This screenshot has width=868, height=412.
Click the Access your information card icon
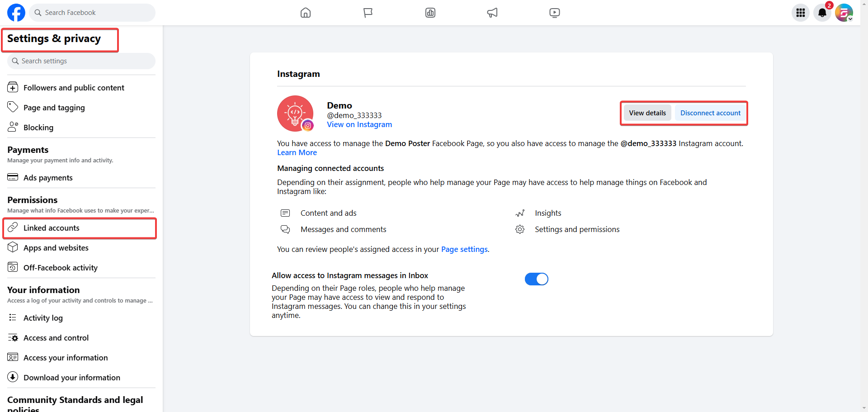(x=13, y=357)
